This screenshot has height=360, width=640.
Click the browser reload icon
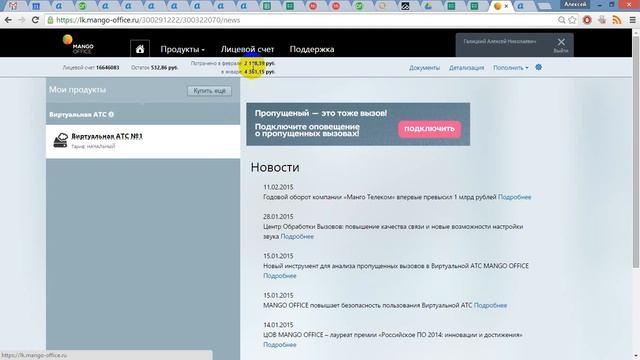pyautogui.click(x=35, y=20)
